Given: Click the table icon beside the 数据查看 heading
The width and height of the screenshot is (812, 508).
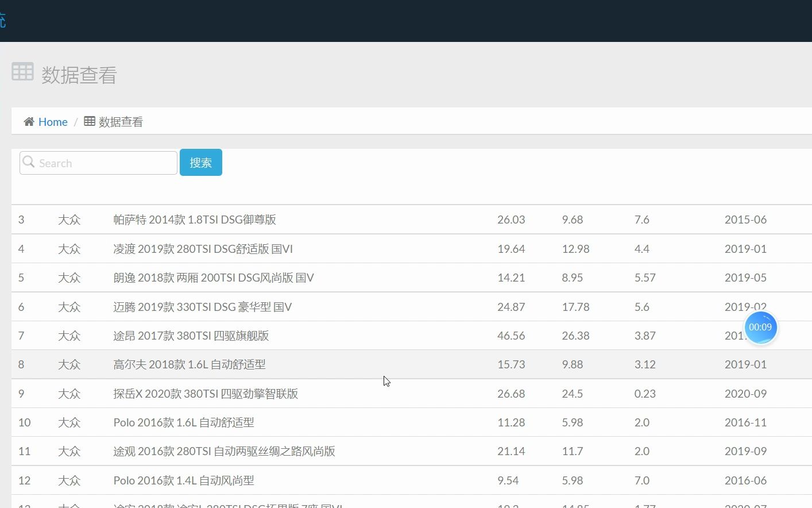Looking at the screenshot, I should pos(22,72).
